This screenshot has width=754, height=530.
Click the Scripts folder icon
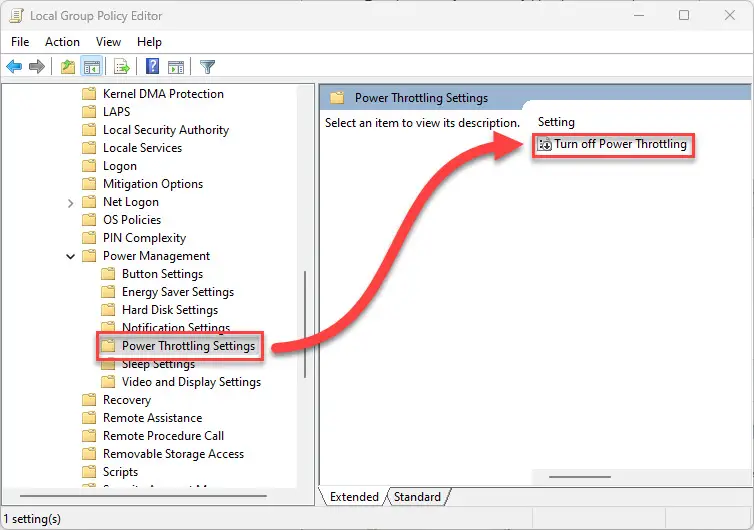[x=89, y=472]
